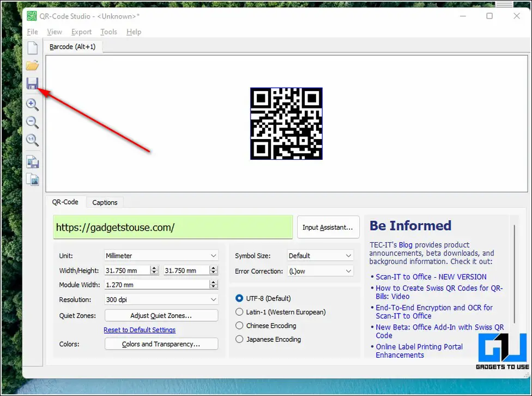Click the Export barcode toolbar icon
Viewport: 532px width, 396px height.
coord(33,161)
